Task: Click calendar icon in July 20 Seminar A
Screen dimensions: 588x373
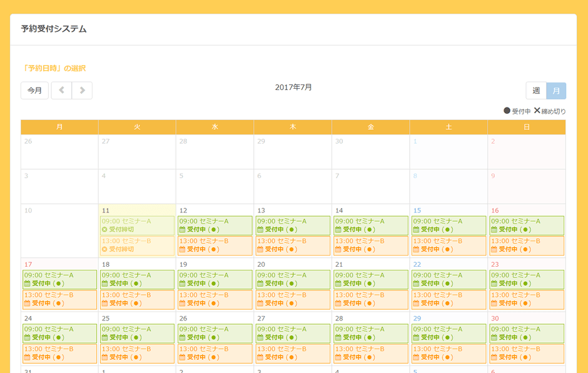Action: [x=260, y=284]
